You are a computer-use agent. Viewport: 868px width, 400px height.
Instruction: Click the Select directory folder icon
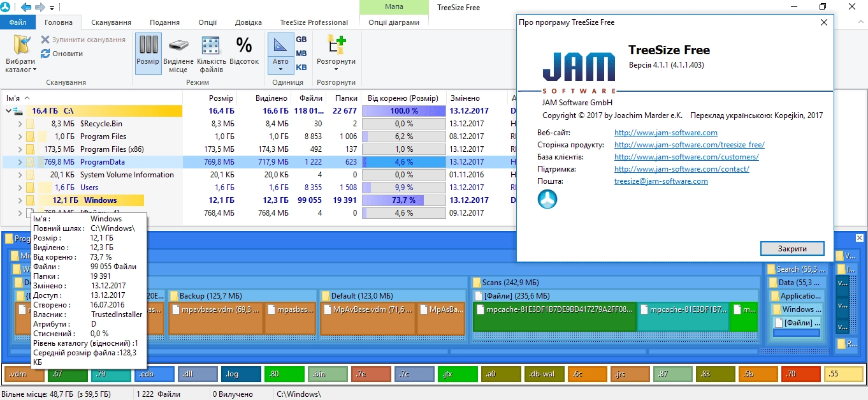tap(21, 46)
